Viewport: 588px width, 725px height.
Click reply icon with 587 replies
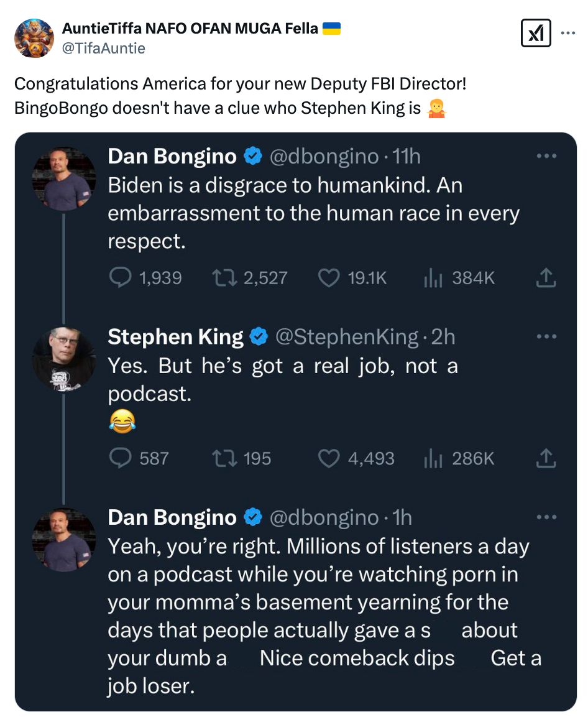pos(120,459)
